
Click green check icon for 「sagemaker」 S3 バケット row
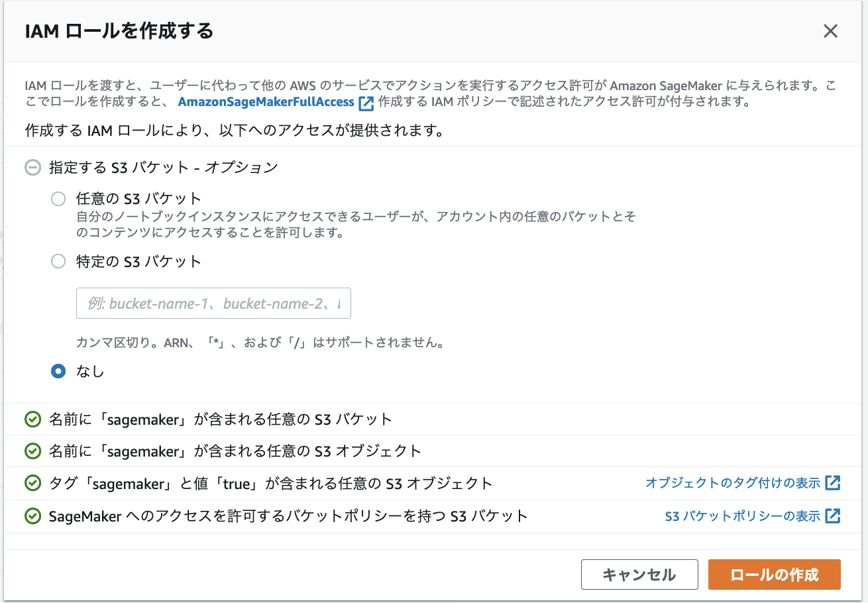click(x=32, y=419)
